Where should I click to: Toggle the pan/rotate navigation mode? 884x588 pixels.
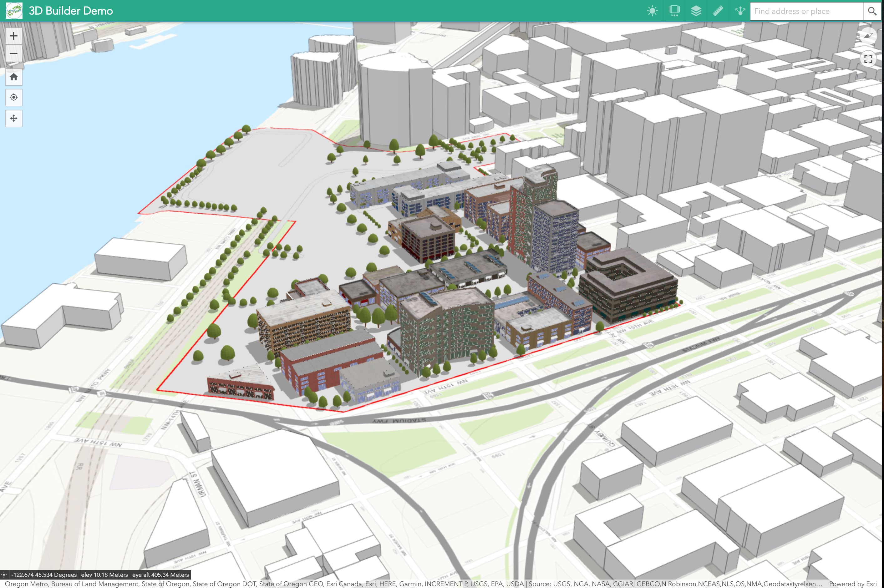[13, 119]
